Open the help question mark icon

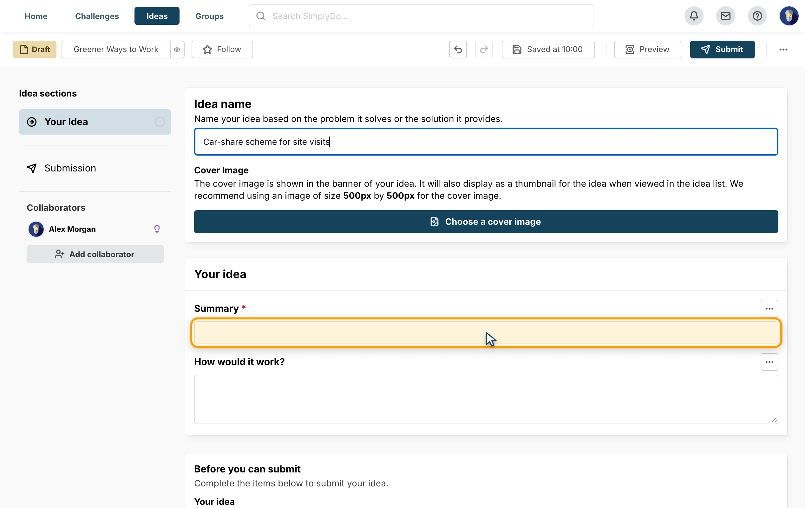757,16
